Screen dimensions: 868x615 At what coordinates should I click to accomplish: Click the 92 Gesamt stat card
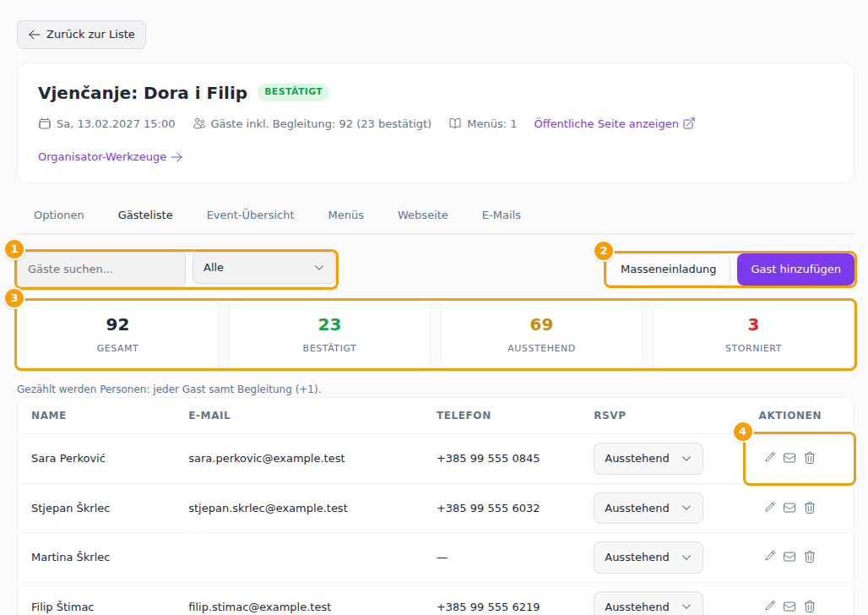tap(117, 334)
